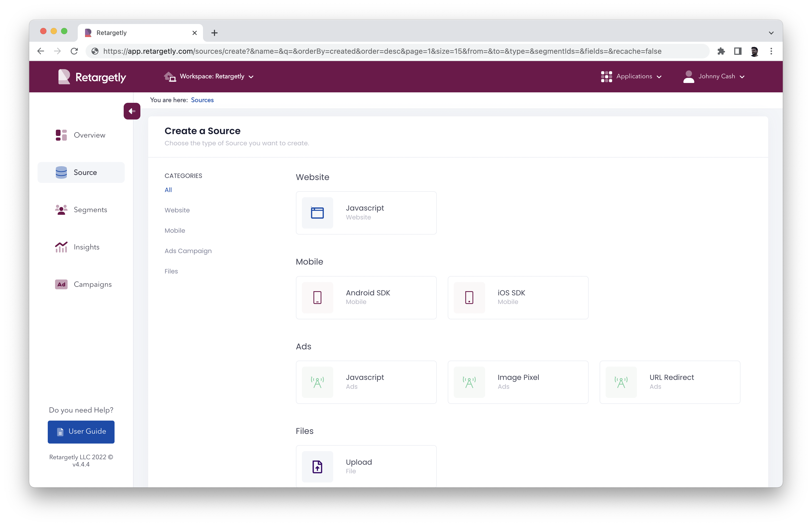This screenshot has height=526, width=812.
Task: Click the Segments people icon
Action: [61, 210]
